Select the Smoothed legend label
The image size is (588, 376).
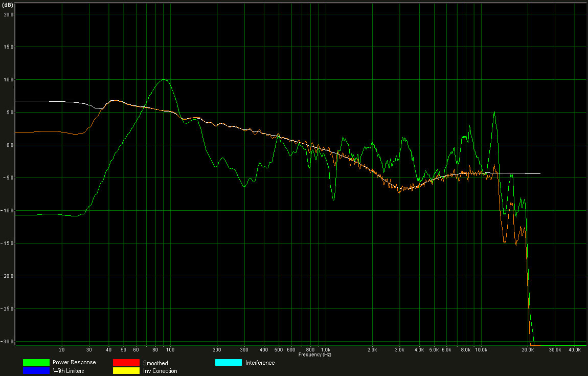[x=155, y=363]
